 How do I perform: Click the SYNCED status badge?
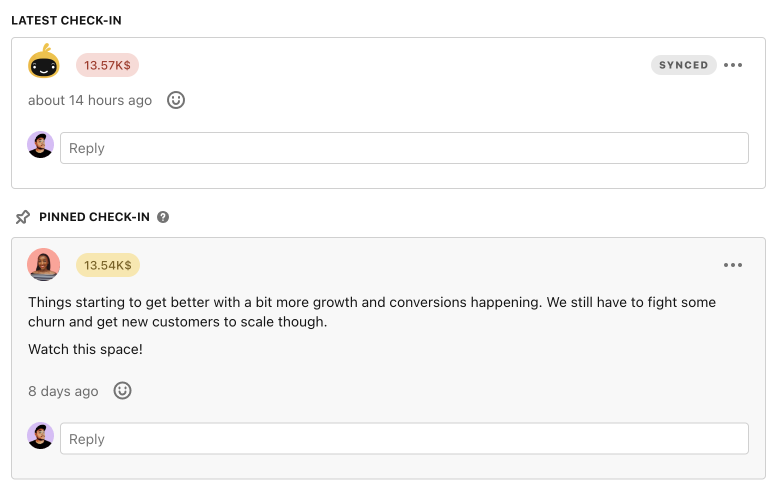[x=683, y=65]
